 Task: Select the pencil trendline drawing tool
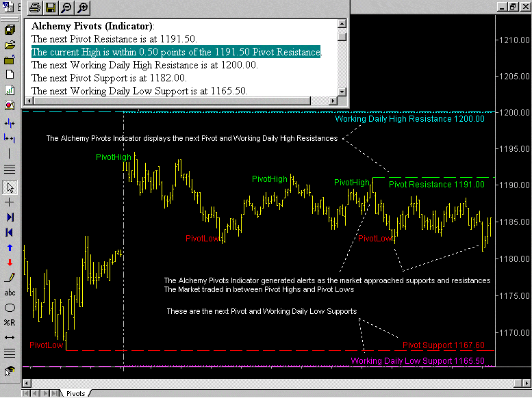pos(10,278)
